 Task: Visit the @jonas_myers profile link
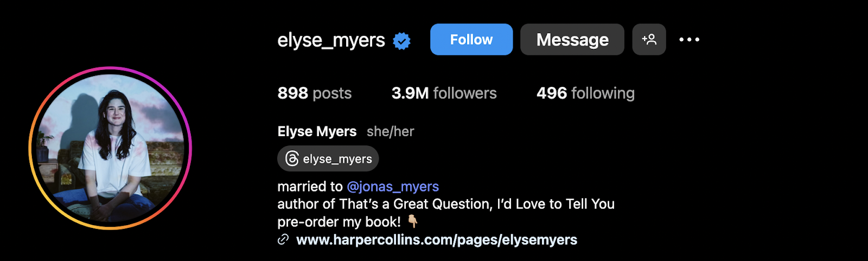click(393, 186)
